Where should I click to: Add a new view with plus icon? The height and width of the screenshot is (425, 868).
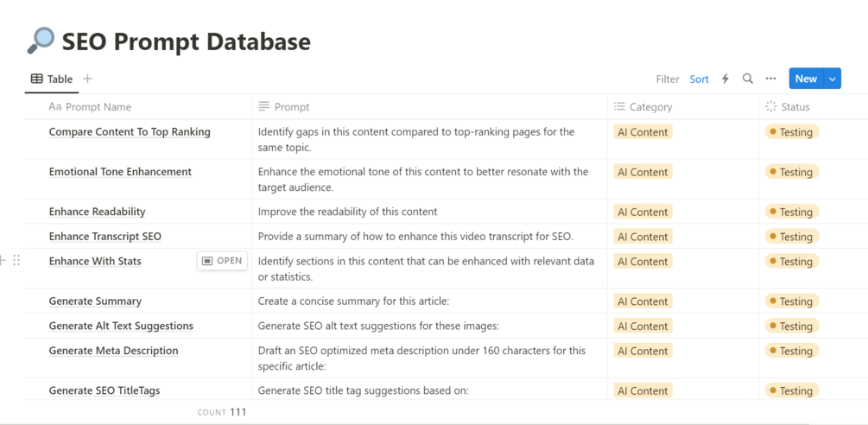(x=87, y=79)
